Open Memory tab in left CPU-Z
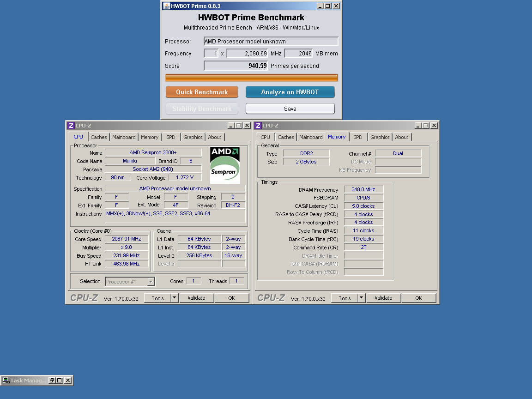This screenshot has height=399, width=532. click(150, 137)
